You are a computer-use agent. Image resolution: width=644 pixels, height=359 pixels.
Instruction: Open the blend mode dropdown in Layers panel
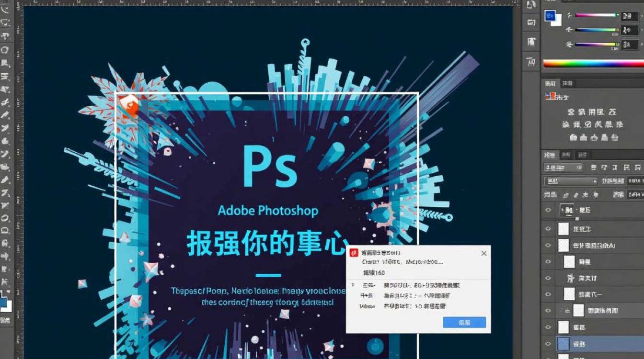(571, 181)
